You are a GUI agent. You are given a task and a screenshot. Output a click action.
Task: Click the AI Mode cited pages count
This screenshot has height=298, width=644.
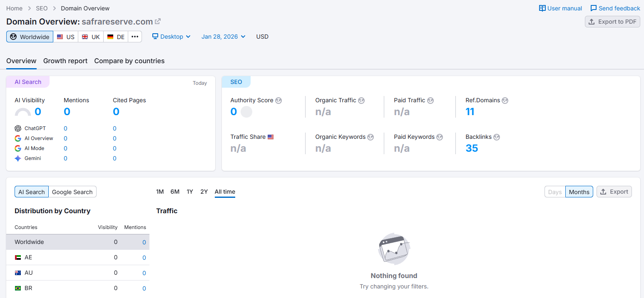pos(114,148)
